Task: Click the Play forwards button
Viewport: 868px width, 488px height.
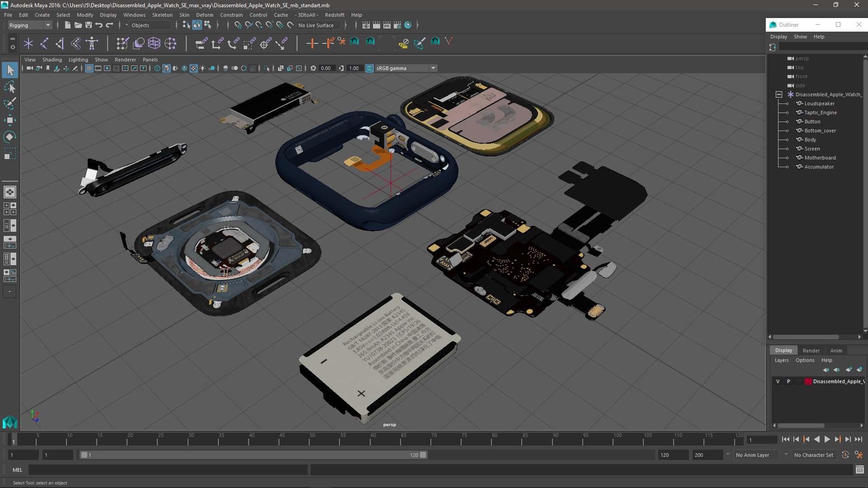Action: 827,439
